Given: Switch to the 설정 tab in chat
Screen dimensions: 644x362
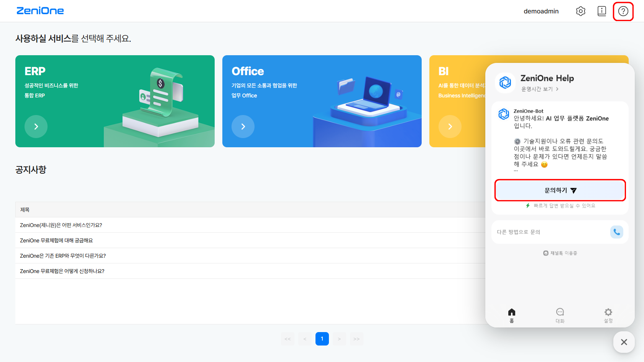Looking at the screenshot, I should (608, 316).
